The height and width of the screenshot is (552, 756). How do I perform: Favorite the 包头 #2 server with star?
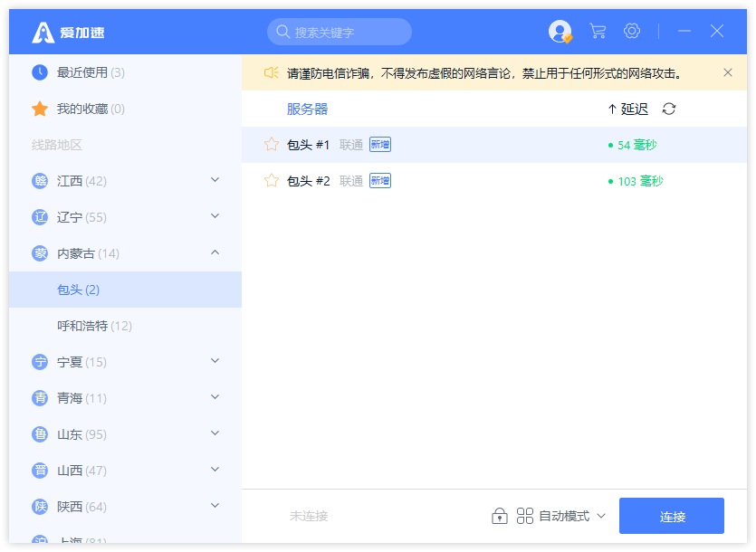point(272,181)
